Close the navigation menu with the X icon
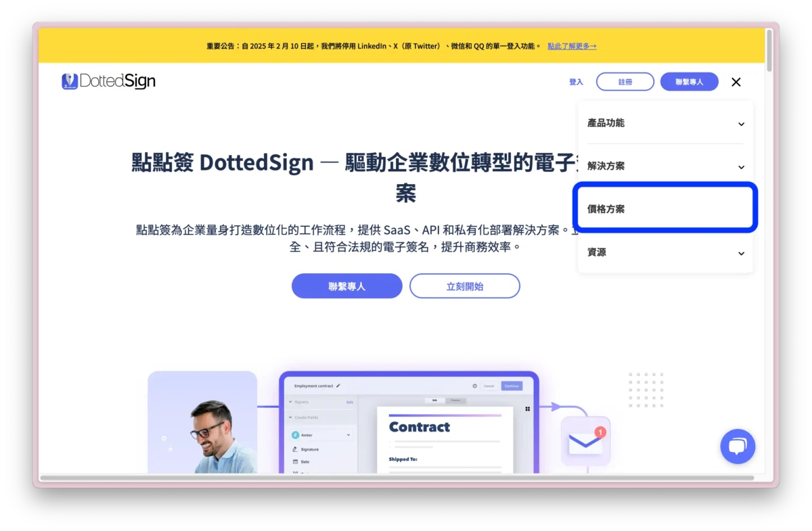The height and width of the screenshot is (531, 812). pos(736,82)
